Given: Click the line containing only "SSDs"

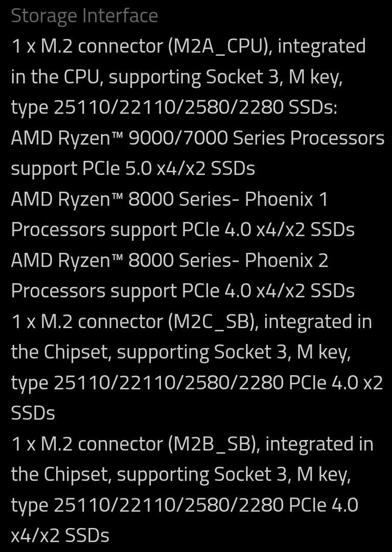Looking at the screenshot, I should [x=33, y=413].
